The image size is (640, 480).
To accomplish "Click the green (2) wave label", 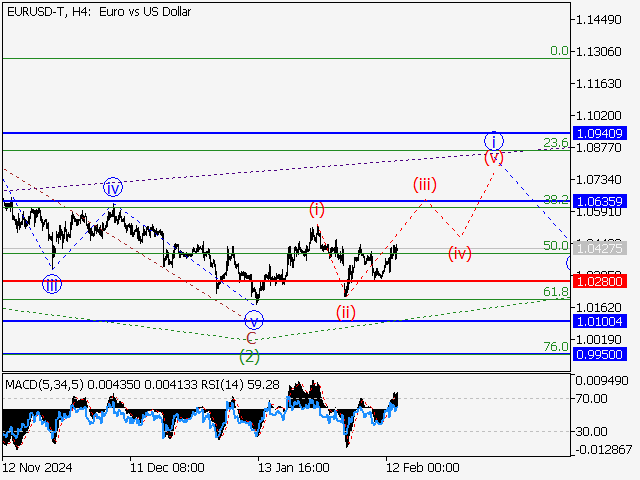I will 250,356.
